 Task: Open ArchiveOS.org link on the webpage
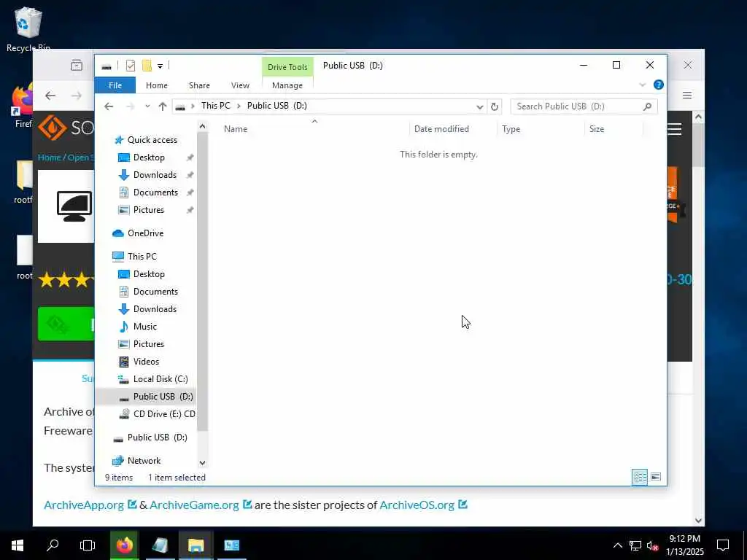(x=417, y=505)
